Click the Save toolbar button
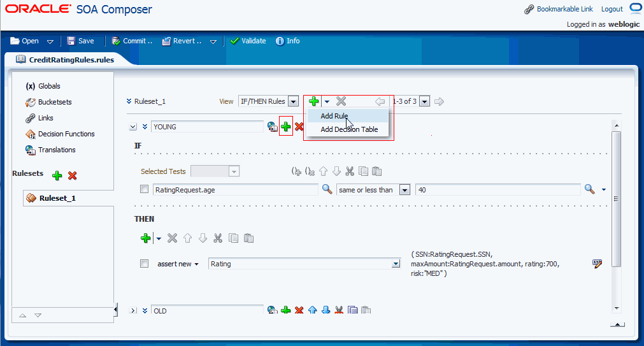The width and height of the screenshot is (644, 346). point(80,41)
